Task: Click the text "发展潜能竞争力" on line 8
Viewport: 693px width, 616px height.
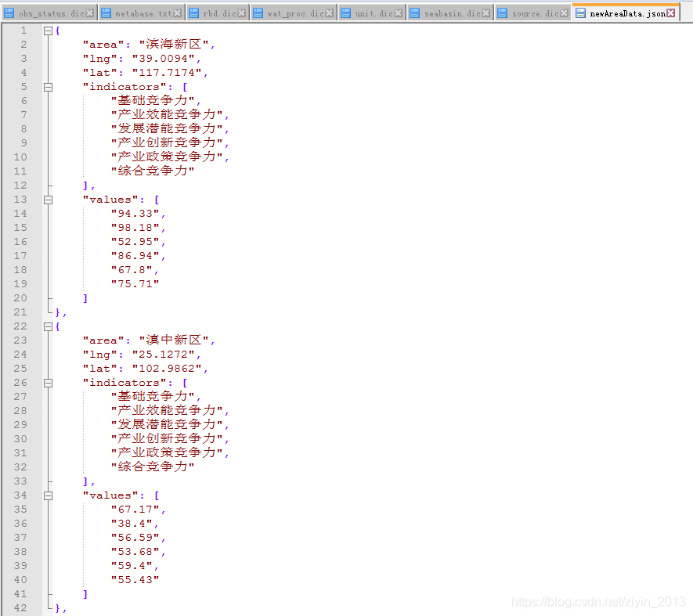Action: click(167, 128)
